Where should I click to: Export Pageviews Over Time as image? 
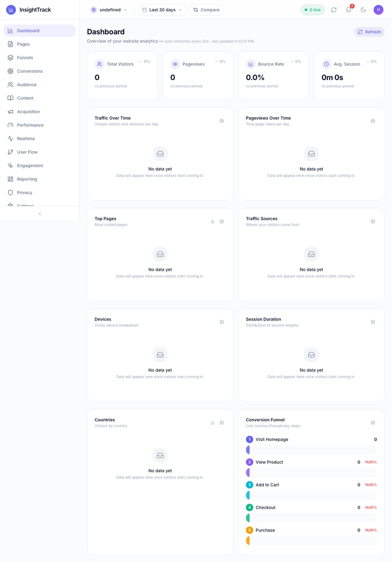click(373, 121)
